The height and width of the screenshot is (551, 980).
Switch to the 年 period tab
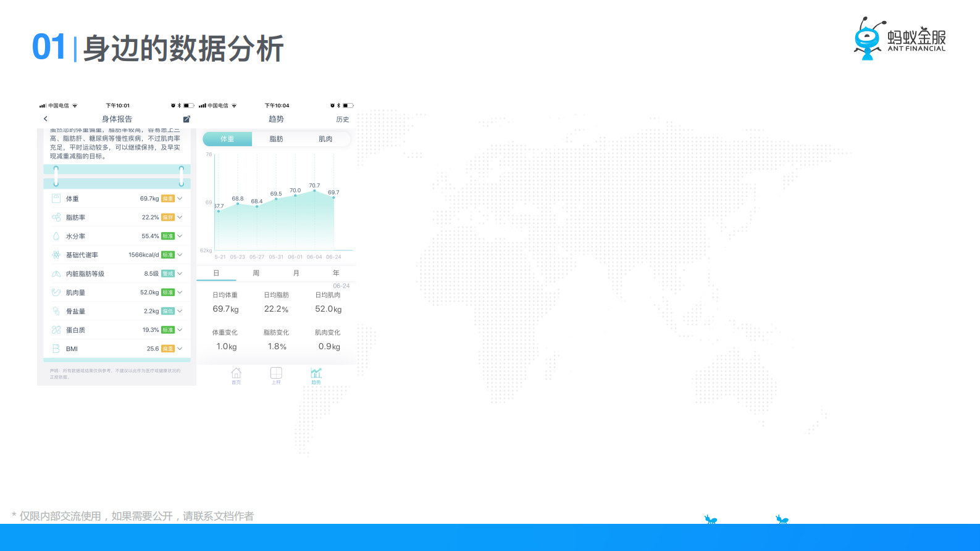click(336, 273)
